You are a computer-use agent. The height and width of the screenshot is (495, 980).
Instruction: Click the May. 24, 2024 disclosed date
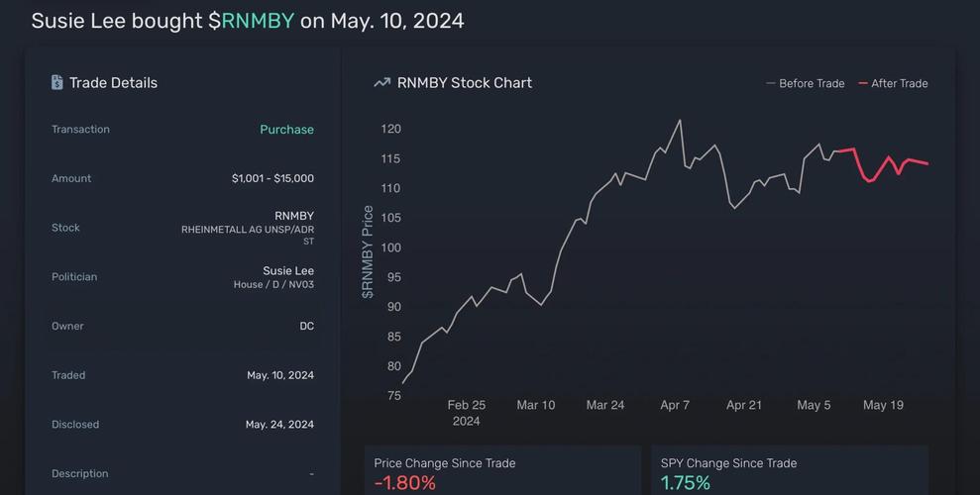coord(279,425)
